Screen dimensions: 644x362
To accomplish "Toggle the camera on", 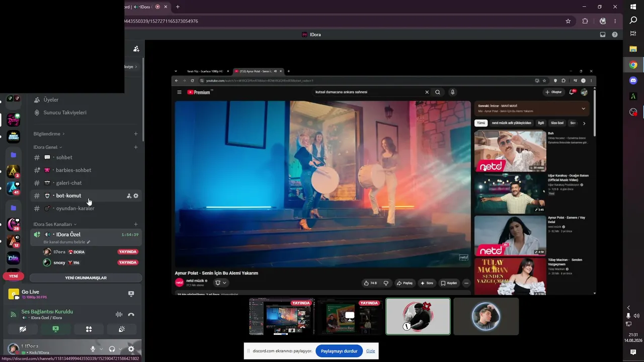I will point(23,329).
